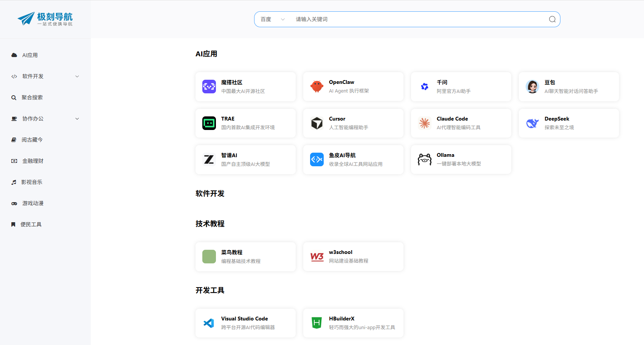Open the Visual Studio Code link title
This screenshot has height=345, width=644.
244,319
